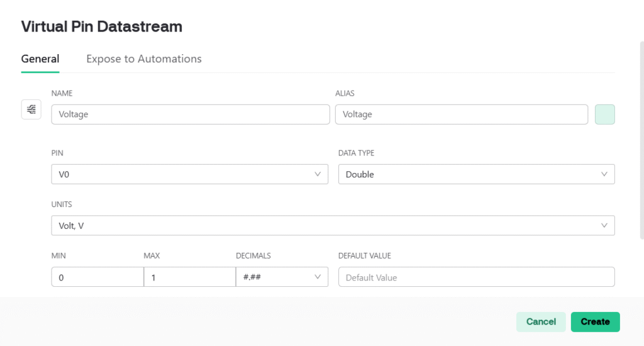Click the ALIAS input field containing Voltage
This screenshot has height=346, width=644.
click(x=462, y=114)
